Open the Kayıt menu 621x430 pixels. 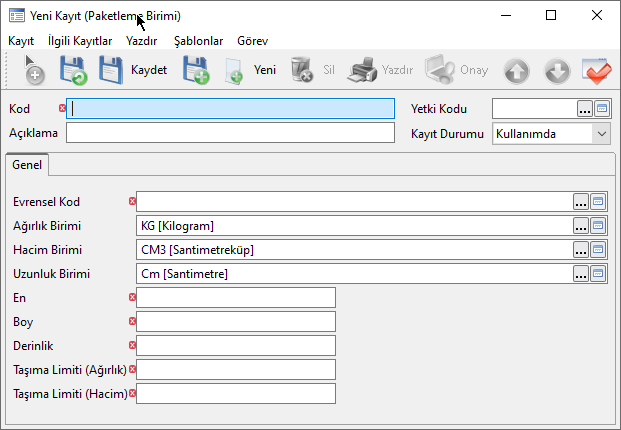pos(21,41)
